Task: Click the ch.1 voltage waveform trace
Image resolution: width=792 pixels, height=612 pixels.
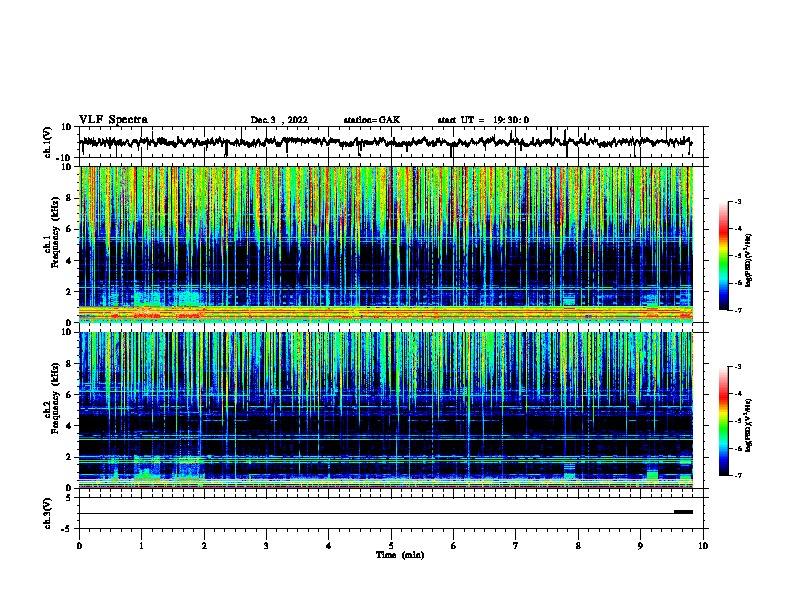Action: tap(386, 142)
